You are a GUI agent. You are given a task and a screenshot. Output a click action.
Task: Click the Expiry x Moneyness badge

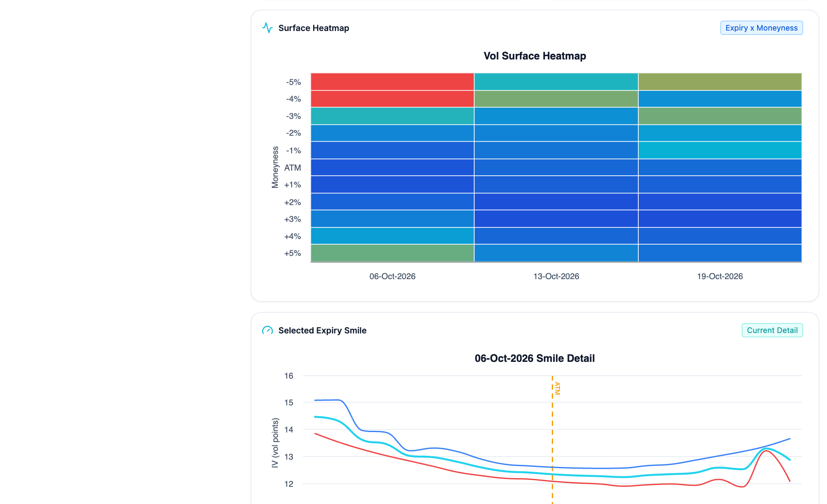762,28
